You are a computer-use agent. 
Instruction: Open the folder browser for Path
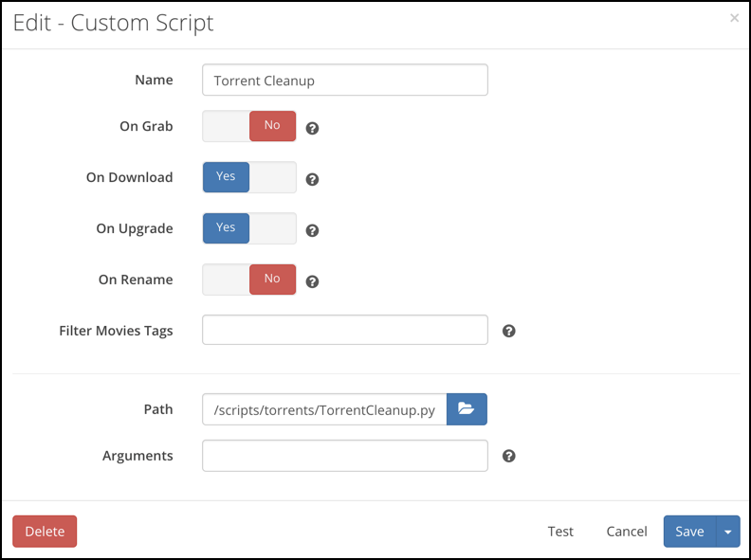467,409
